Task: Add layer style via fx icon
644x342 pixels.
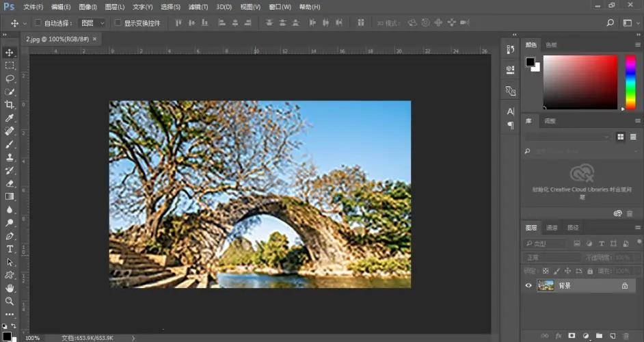Action: 559,336
